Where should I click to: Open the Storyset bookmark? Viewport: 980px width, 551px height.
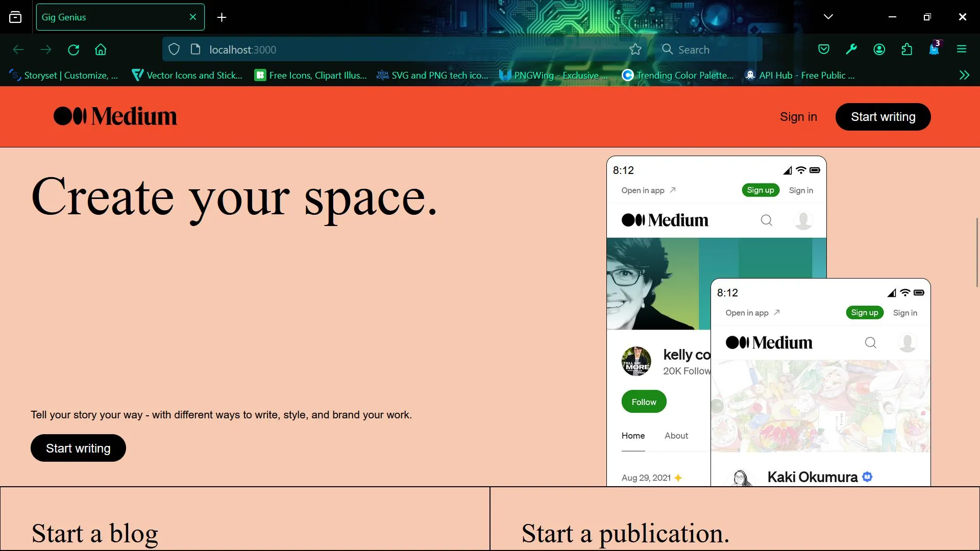click(64, 75)
